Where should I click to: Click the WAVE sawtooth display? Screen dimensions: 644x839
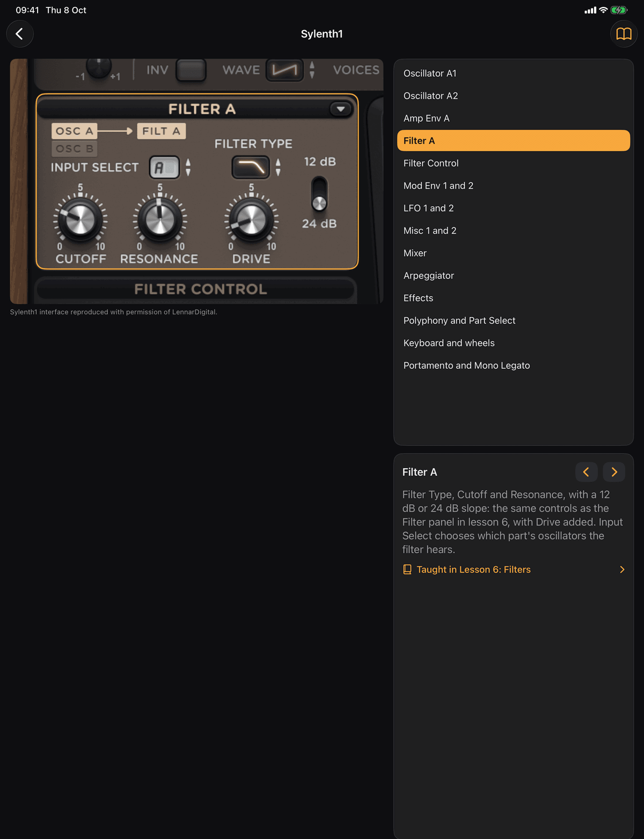[284, 70]
